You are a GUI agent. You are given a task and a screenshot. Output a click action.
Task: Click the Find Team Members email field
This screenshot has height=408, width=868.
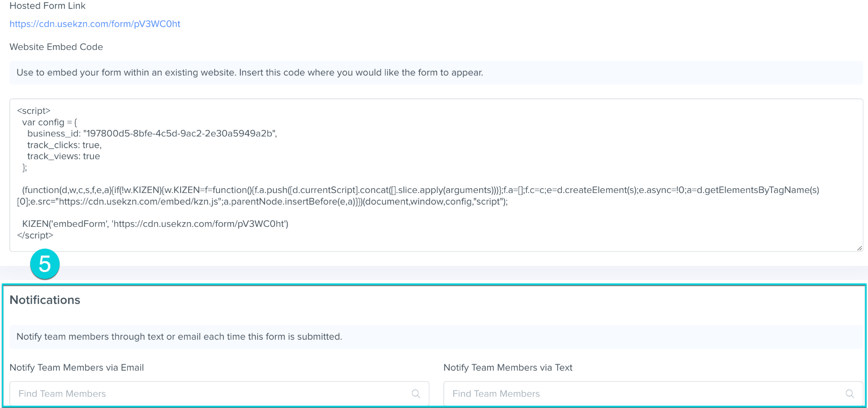click(219, 394)
